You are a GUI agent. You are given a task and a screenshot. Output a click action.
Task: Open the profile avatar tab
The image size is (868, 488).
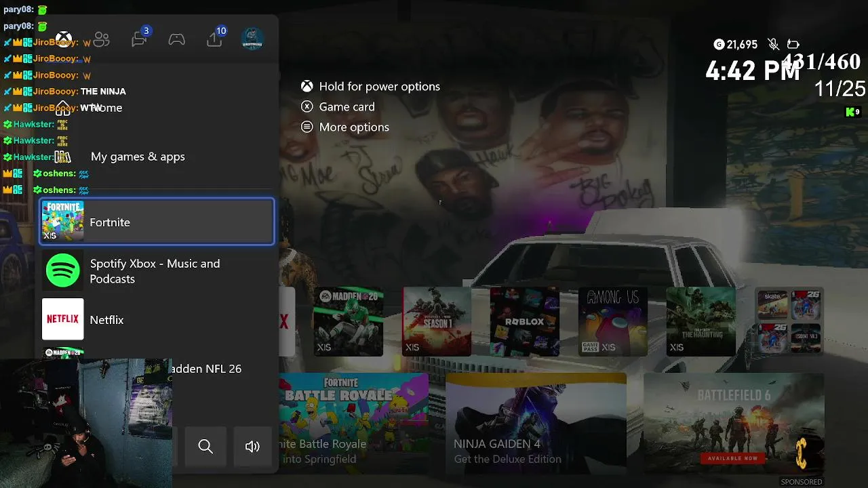252,39
